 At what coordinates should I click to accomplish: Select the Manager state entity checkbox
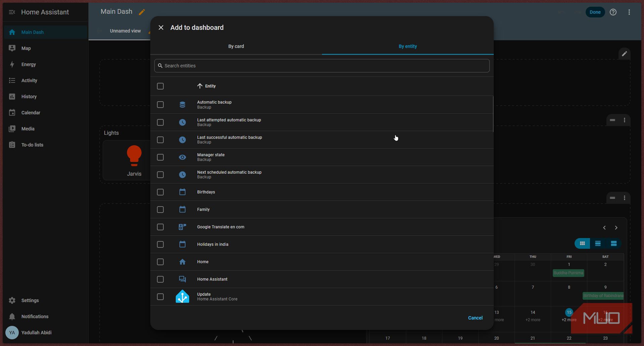[x=160, y=157]
